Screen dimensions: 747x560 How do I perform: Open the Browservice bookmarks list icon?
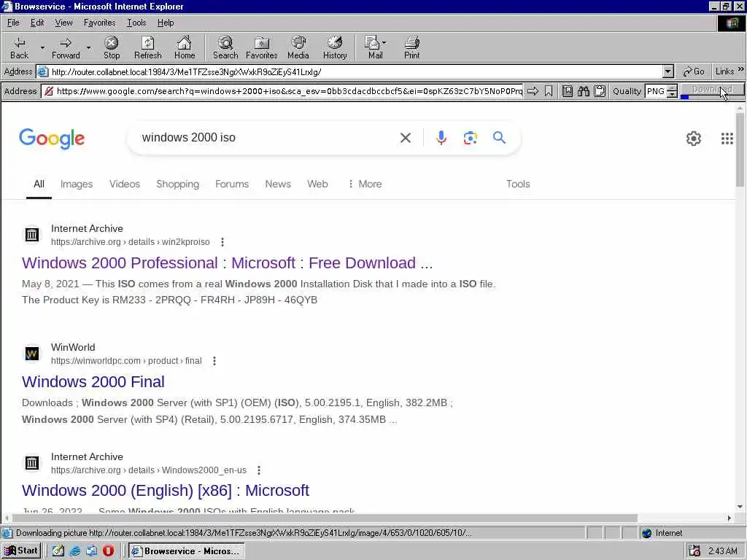point(568,91)
